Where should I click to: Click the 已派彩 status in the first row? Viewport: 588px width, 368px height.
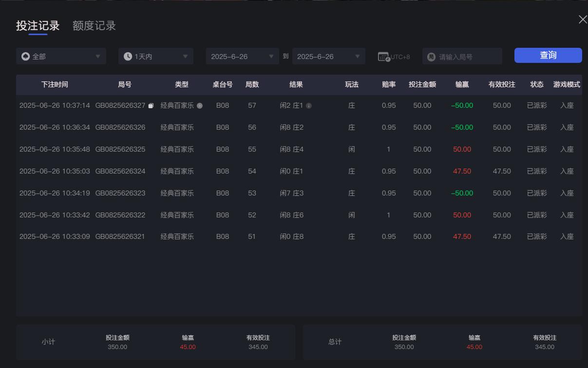coord(536,105)
